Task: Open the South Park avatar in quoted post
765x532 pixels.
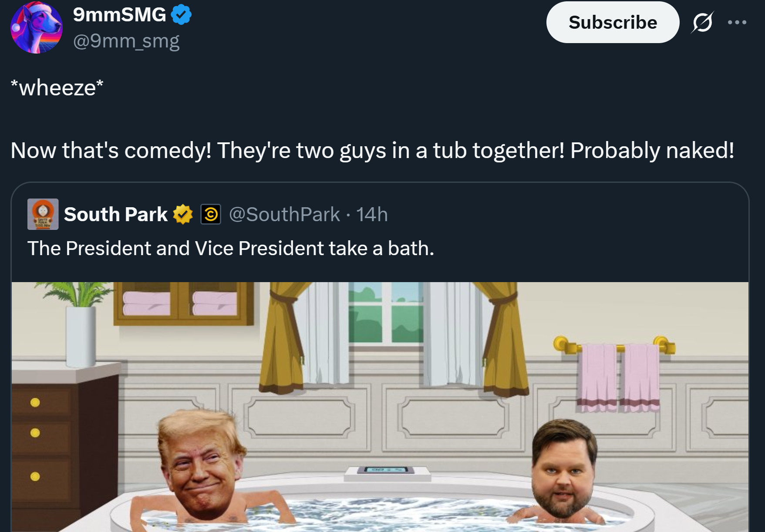Action: coord(43,214)
